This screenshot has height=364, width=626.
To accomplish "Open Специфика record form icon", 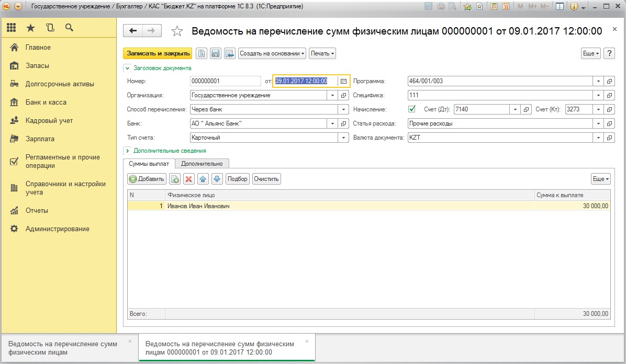I will (609, 95).
